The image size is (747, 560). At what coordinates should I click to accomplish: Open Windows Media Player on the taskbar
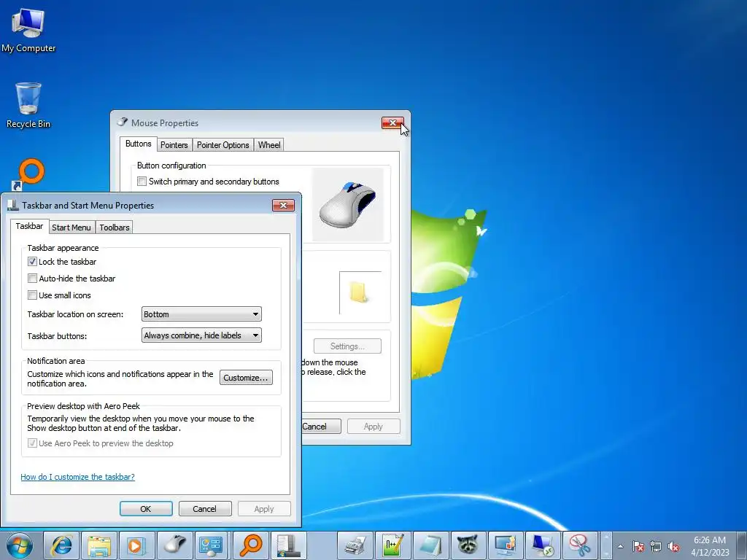136,545
